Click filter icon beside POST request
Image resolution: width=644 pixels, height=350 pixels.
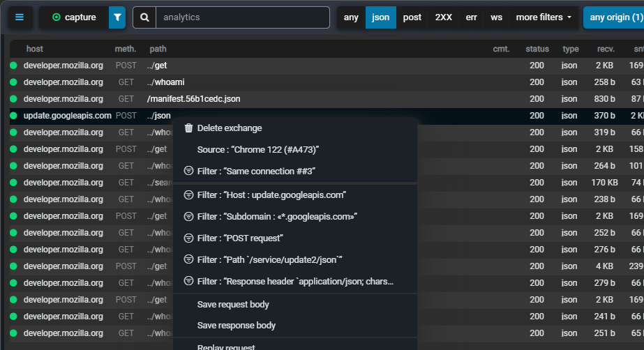[188, 238]
